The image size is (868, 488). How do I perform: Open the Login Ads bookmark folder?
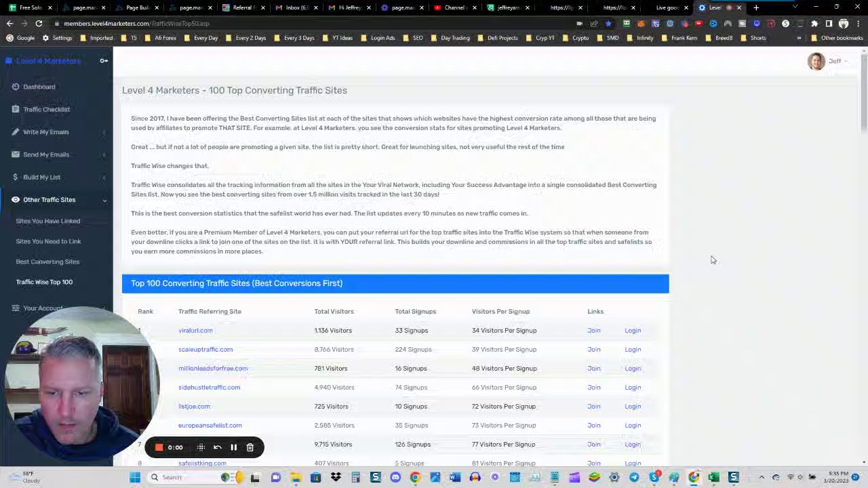click(377, 38)
